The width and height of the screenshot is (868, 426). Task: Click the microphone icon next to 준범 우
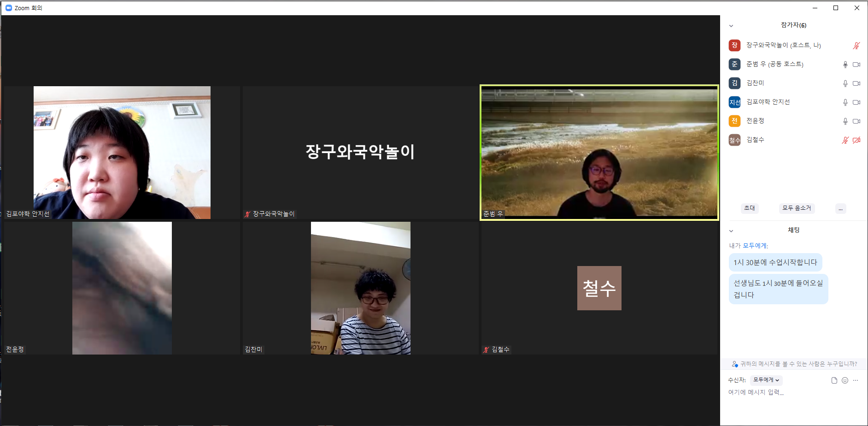(845, 65)
